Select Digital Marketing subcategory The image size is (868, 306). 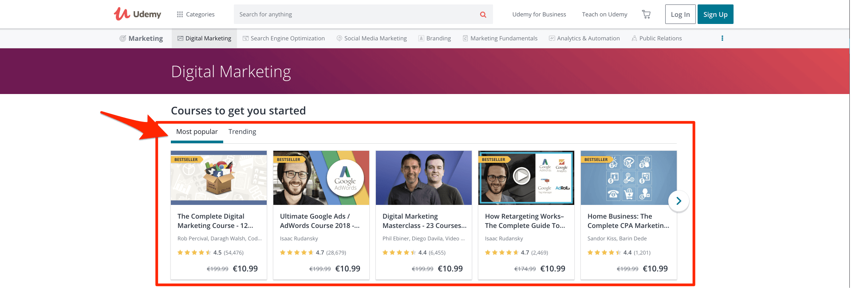point(204,39)
